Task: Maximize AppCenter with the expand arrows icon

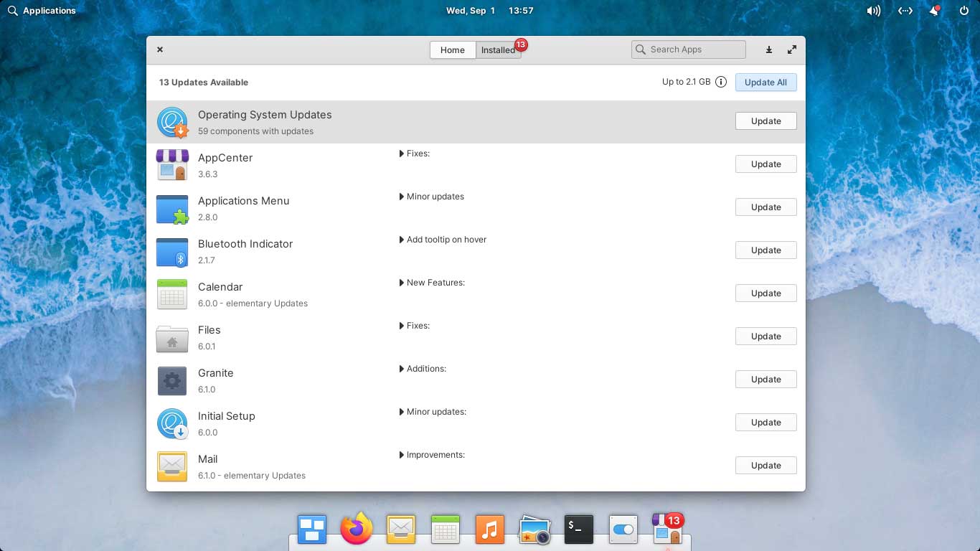Action: click(x=792, y=50)
